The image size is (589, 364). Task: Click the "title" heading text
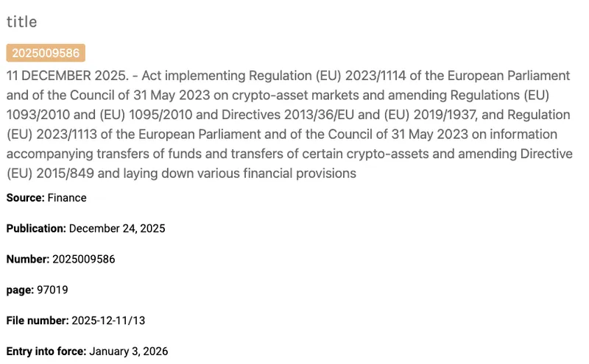(x=21, y=23)
